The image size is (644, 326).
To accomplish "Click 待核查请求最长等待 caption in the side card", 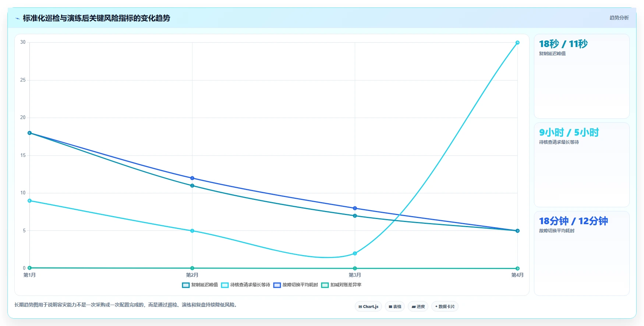I will pos(559,142).
